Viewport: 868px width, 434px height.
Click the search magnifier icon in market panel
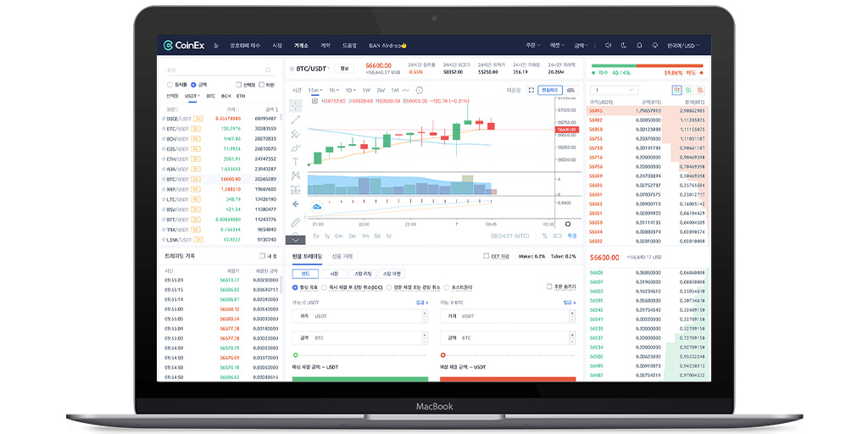[268, 70]
